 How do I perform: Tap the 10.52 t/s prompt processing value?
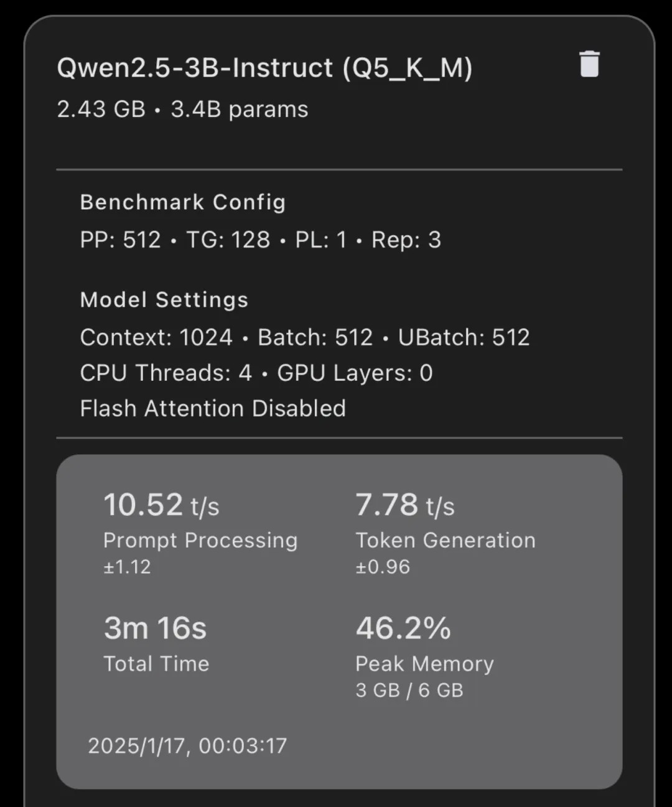161,505
